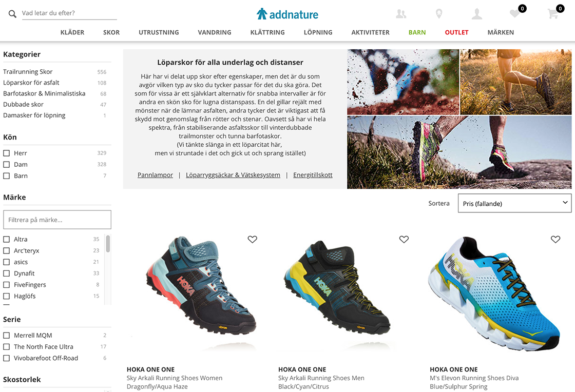Viewport: 575px width, 392px height.
Task: Follow the Energitillskott link
Action: (313, 175)
